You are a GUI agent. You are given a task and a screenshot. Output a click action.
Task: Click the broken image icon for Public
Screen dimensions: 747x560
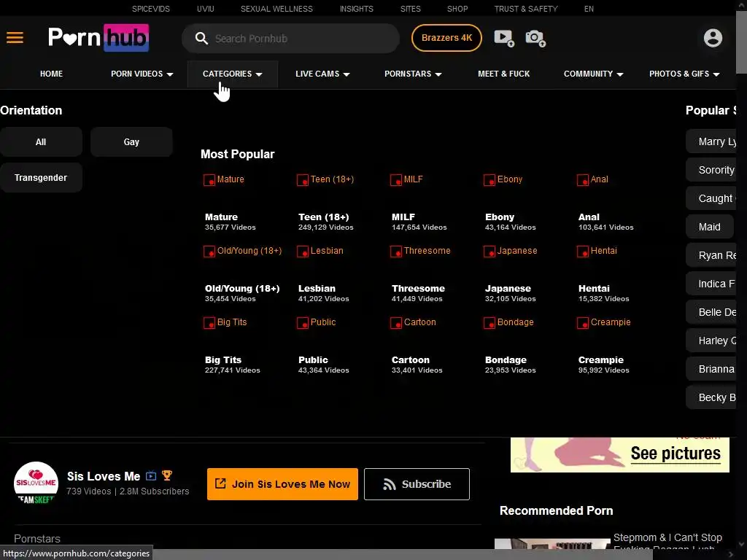(303, 323)
